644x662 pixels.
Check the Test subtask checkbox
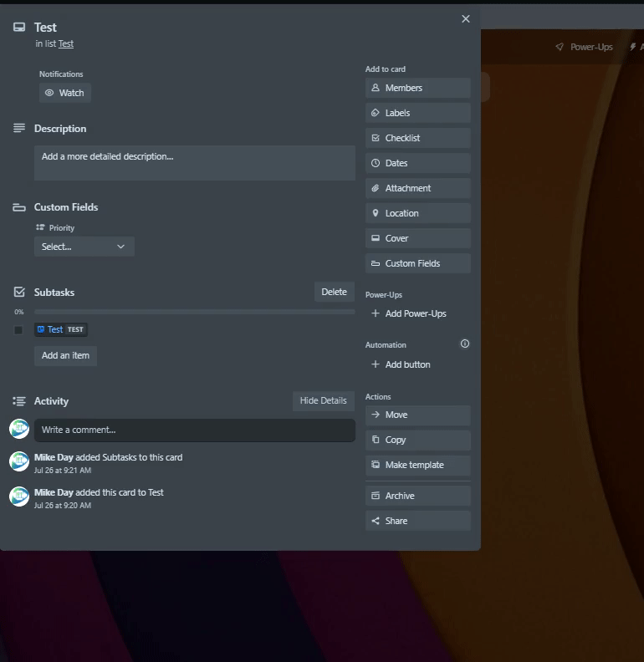pyautogui.click(x=18, y=329)
